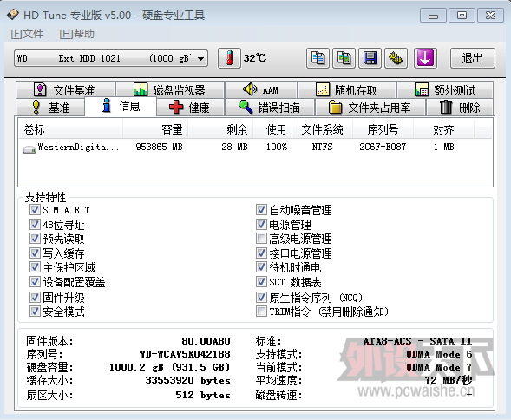
Task: Toggle the 写入缓存 checkbox
Action: click(x=35, y=253)
